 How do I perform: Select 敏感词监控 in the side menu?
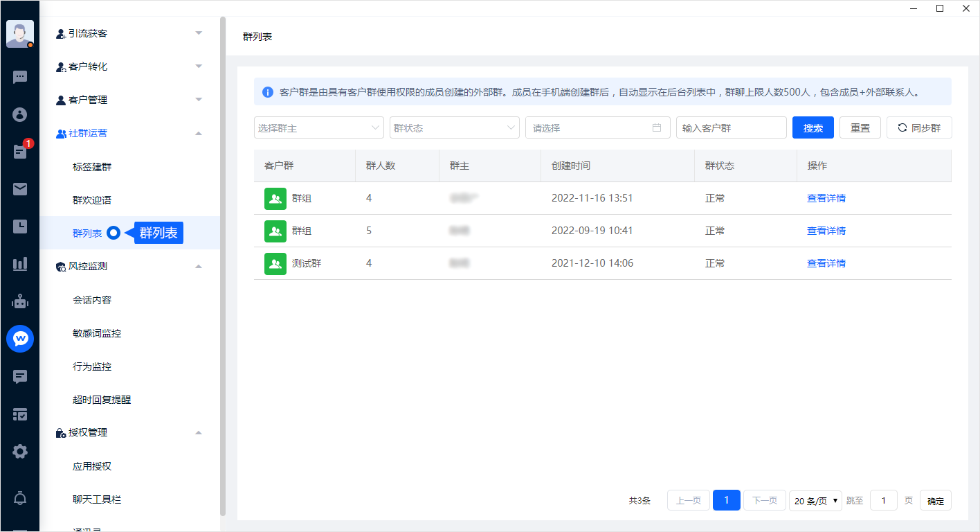tap(97, 333)
